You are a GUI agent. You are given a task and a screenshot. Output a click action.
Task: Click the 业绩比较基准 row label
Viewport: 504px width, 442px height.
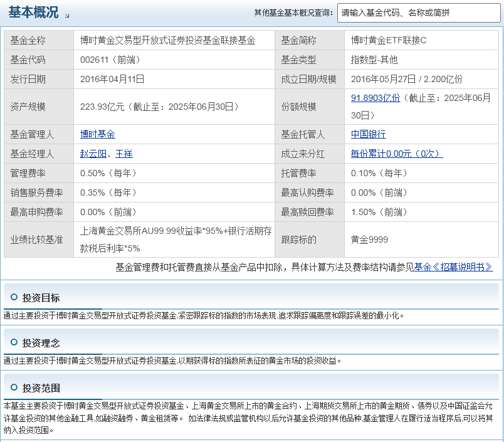[x=36, y=239]
